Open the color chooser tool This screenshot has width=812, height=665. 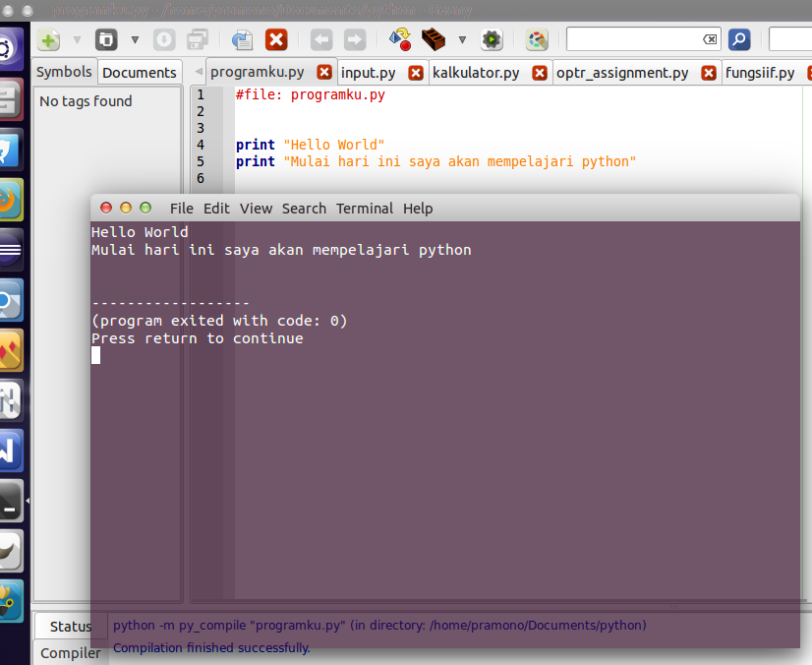[x=537, y=40]
